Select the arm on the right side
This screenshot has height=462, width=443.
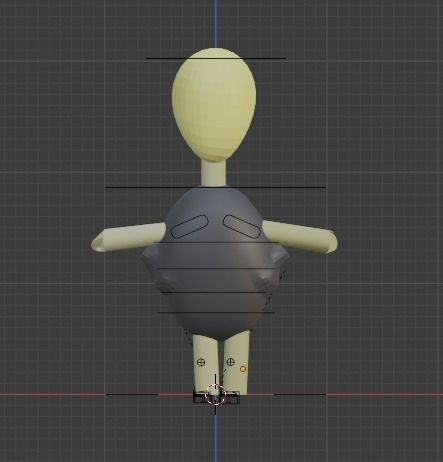coord(301,237)
